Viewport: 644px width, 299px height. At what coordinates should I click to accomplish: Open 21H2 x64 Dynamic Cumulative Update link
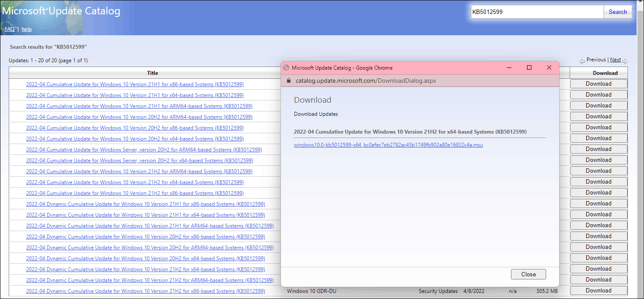(146, 269)
